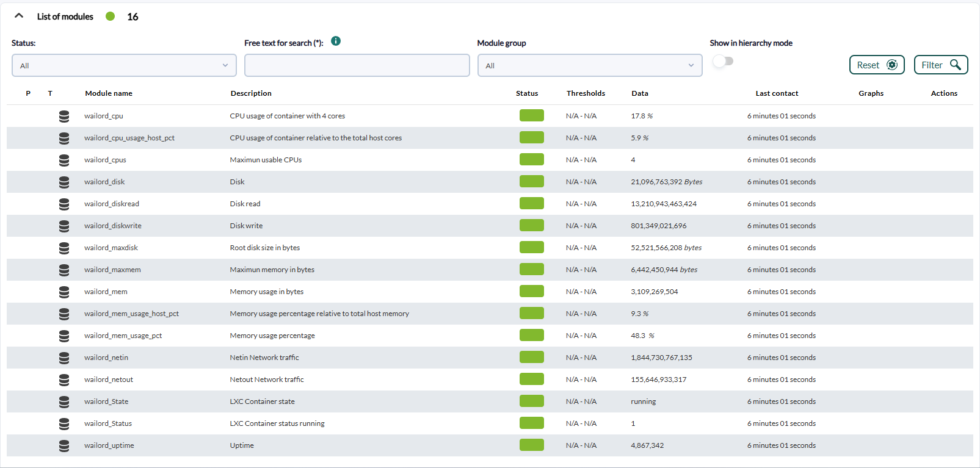Click the data value running
Screen dimensions: 980x468
coord(644,401)
